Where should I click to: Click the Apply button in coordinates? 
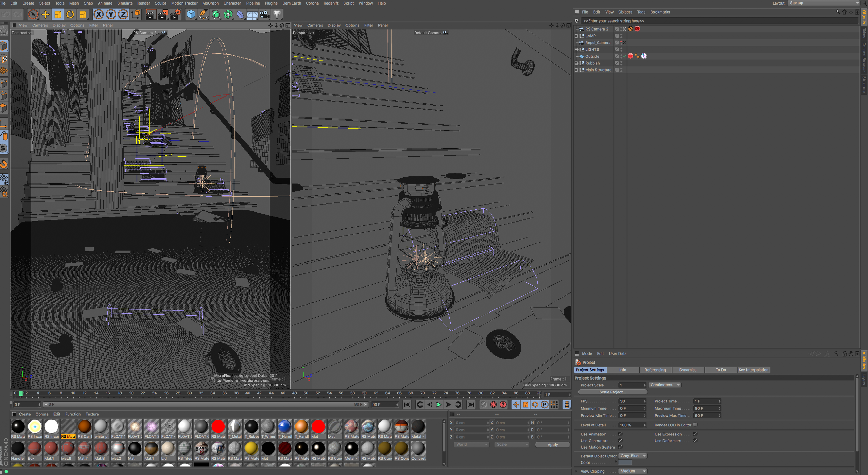click(x=552, y=445)
